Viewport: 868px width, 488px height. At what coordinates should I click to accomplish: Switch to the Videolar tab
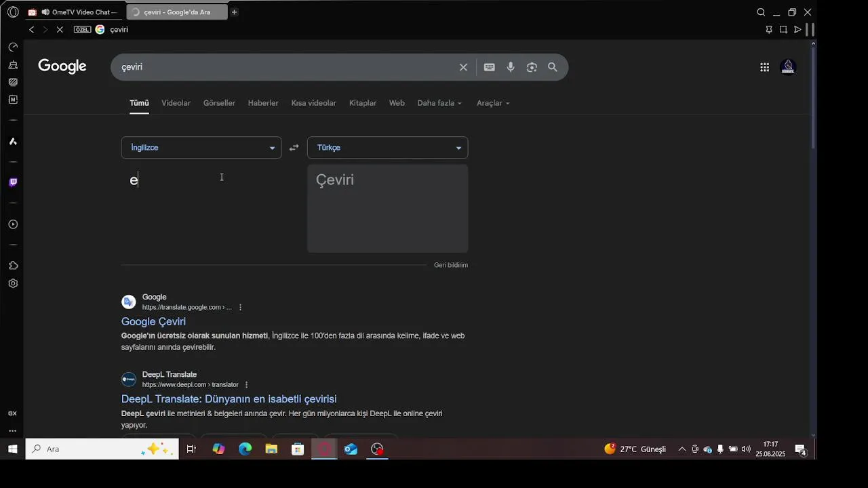point(176,103)
